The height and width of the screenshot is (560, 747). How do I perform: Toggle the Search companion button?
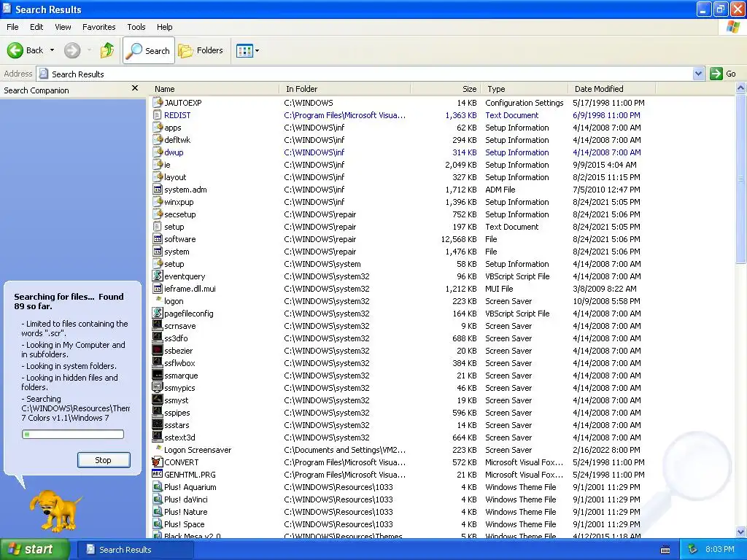click(x=149, y=50)
